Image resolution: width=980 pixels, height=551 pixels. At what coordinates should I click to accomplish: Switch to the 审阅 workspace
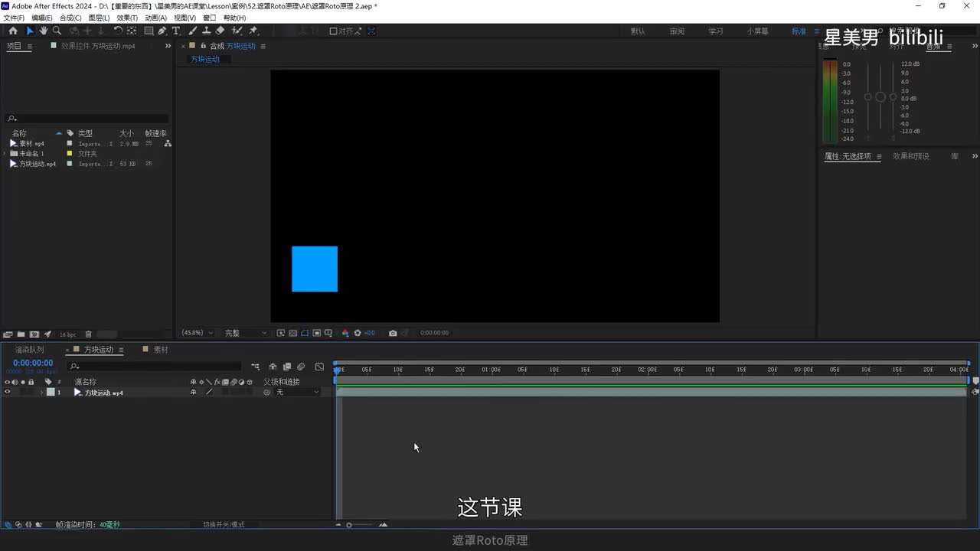(x=677, y=31)
